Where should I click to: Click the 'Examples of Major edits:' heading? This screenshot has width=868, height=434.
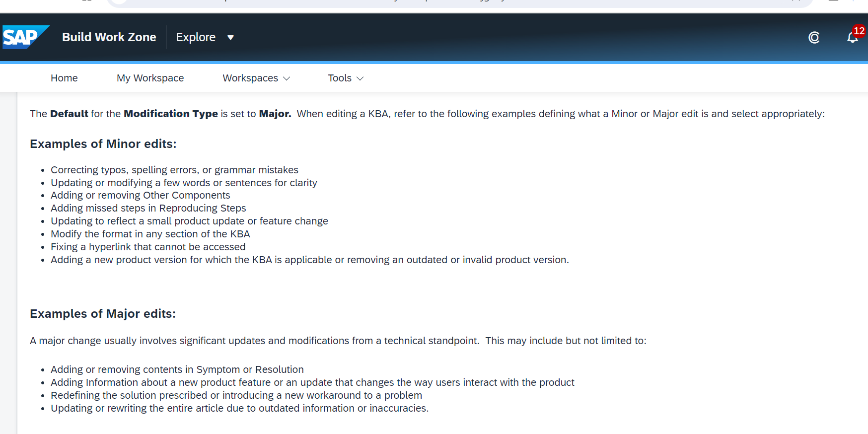point(103,314)
